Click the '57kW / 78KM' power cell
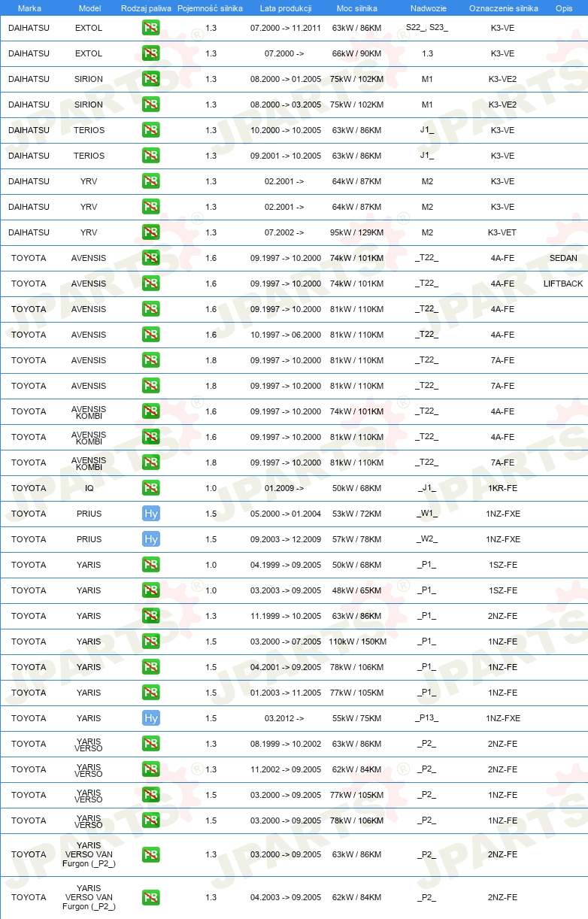Viewport: 588px width, 919px height. coord(356,539)
